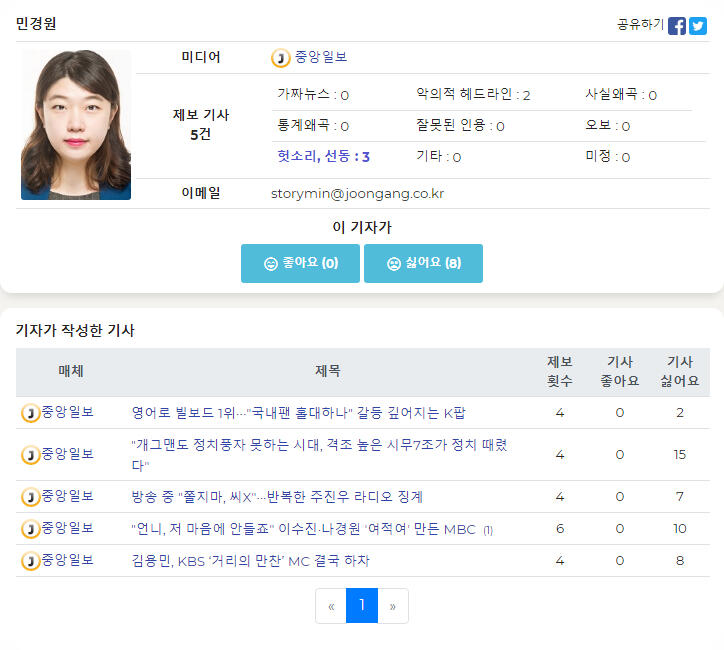
Task: Click dislike count 15 in the 개그맨도 row
Action: point(680,455)
